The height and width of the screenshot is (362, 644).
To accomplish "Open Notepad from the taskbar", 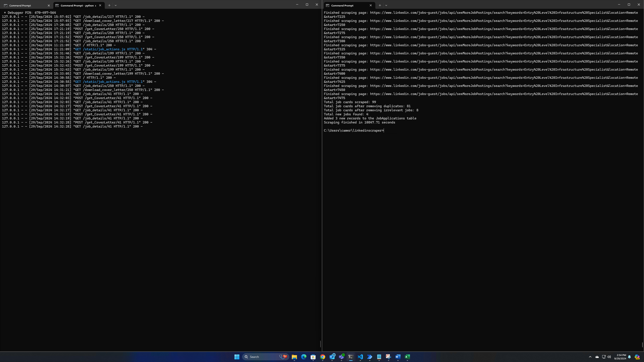I will click(x=379, y=357).
